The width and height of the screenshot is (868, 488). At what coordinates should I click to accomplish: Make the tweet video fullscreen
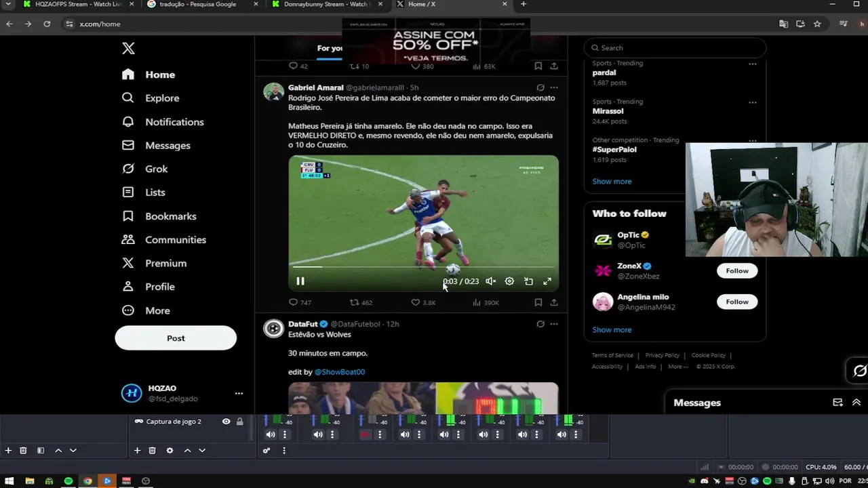(547, 281)
